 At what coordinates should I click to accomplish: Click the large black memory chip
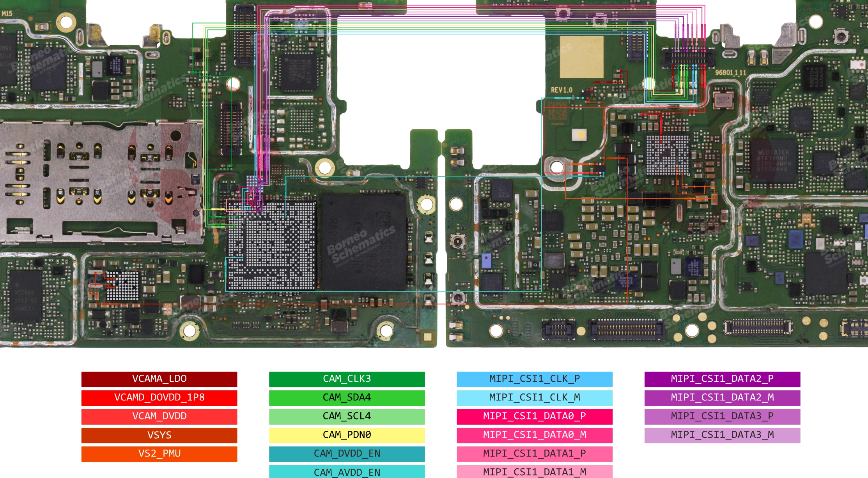[364, 242]
